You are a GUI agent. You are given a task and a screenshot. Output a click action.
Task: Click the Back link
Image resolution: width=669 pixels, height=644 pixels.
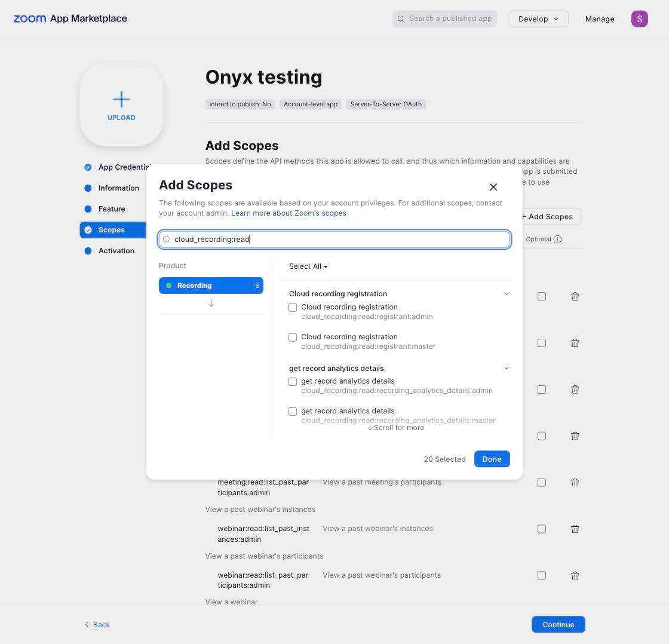point(97,624)
